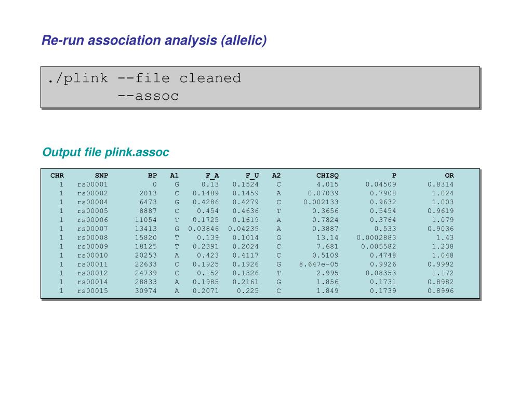Click BP value 13413
Image resolution: width=532 pixels, height=399 pixels.
[146, 229]
